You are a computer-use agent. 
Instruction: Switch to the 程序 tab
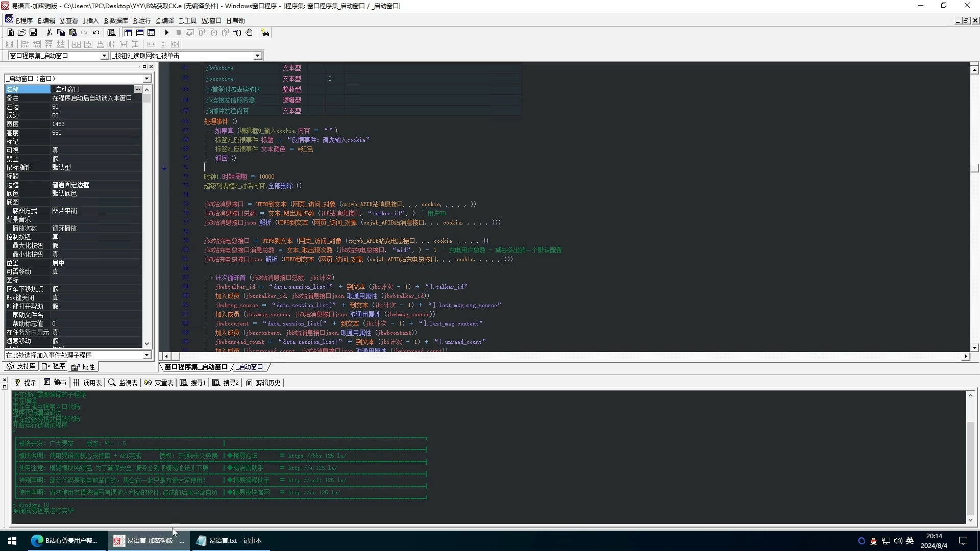[x=54, y=366]
